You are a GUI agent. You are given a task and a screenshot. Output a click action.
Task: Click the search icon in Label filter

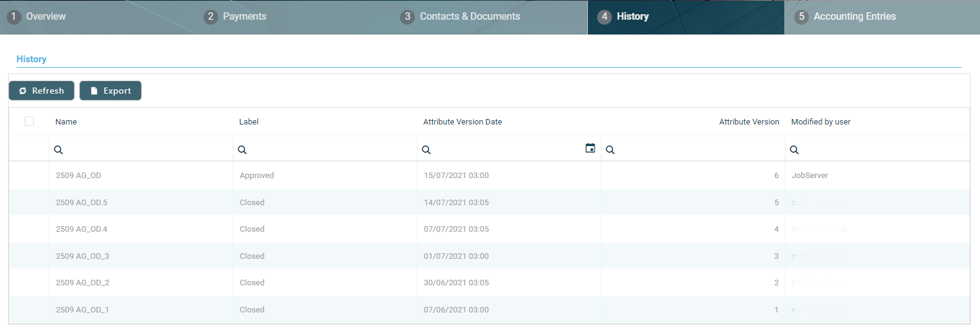tap(243, 150)
